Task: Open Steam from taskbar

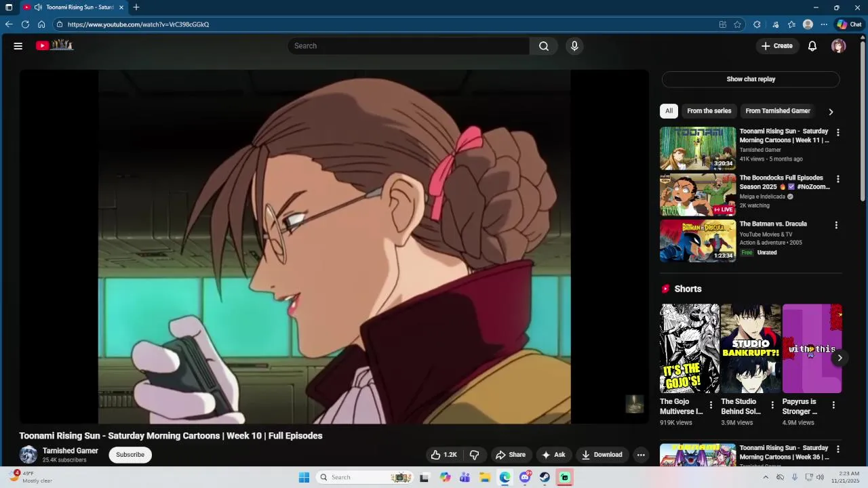Action: 545,477
